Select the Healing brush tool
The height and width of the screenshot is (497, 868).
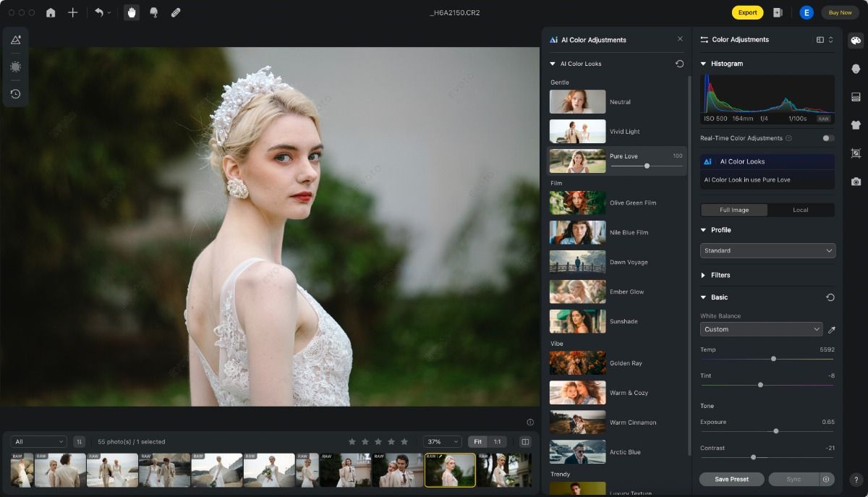coord(174,12)
